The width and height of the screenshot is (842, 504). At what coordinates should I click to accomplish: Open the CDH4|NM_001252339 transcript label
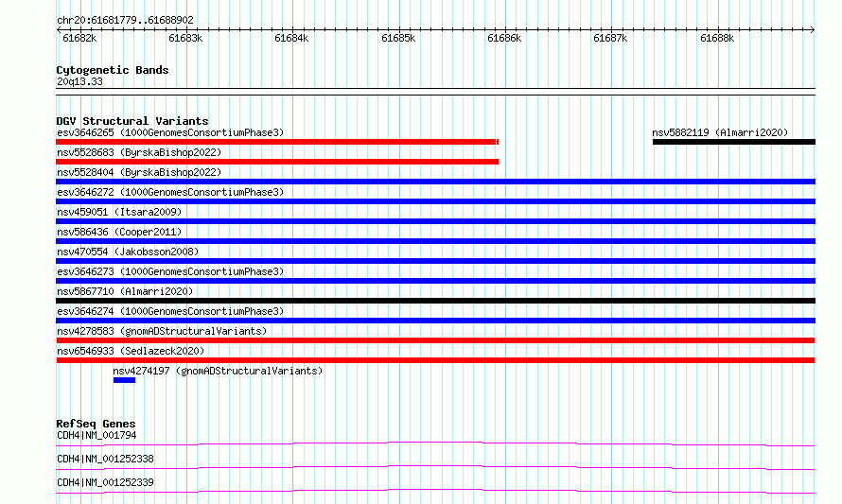[x=105, y=482]
